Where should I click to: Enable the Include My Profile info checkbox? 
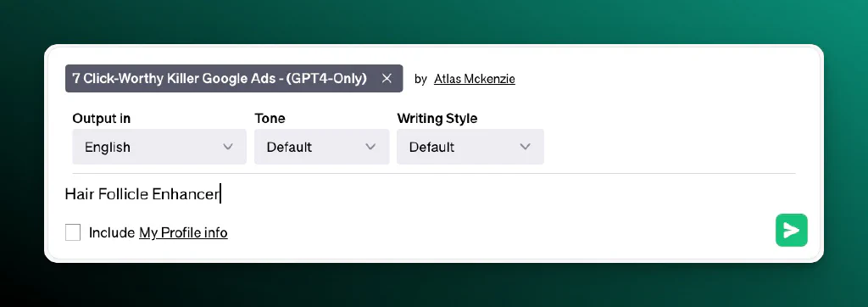pos(73,232)
